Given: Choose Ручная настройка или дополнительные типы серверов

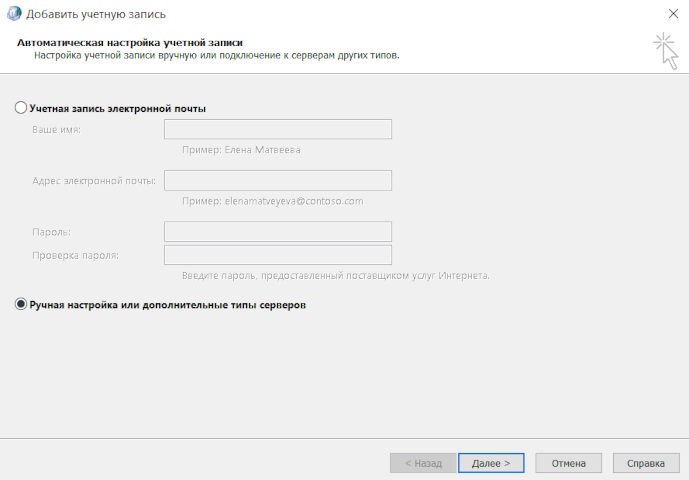Looking at the screenshot, I should pos(21,305).
